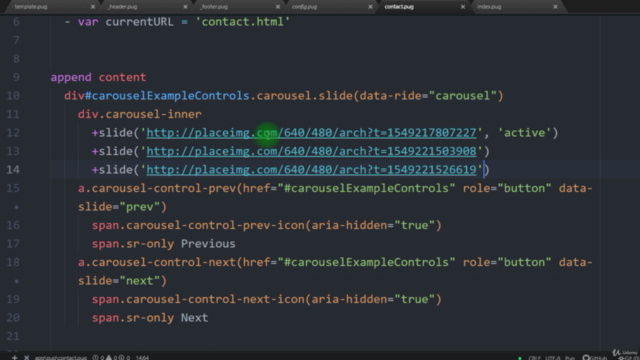This screenshot has height=360, width=640.
Task: Change the UTF-8 encoding selector
Action: coord(553,358)
